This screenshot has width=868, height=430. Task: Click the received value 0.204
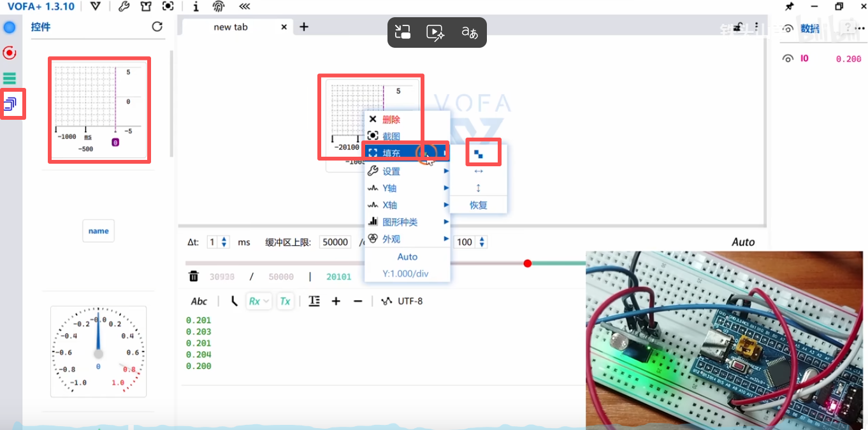pyautogui.click(x=198, y=355)
